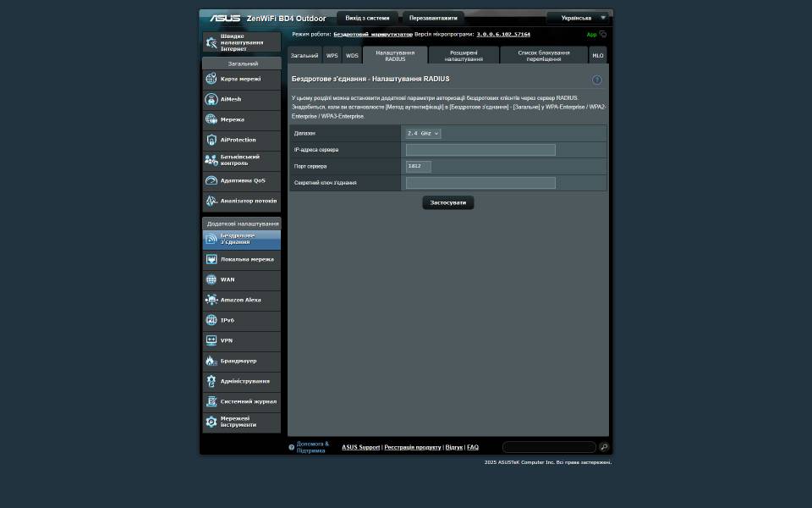Open AiMesh via its sidebar icon
This screenshot has height=508, width=812.
point(211,99)
